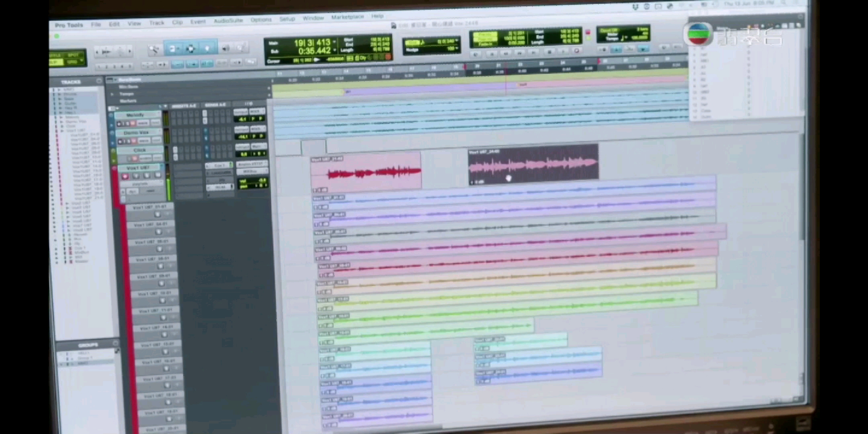Open the Track menu

point(157,23)
